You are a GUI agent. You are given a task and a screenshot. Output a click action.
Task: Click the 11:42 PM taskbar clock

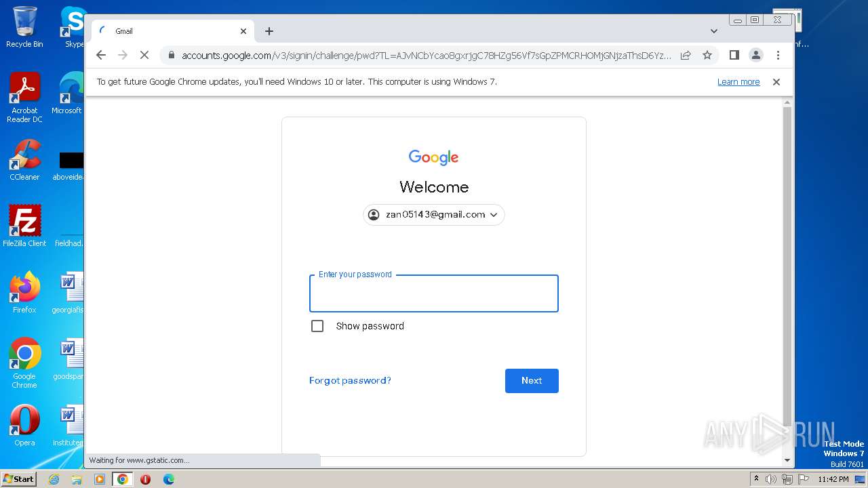[833, 479]
